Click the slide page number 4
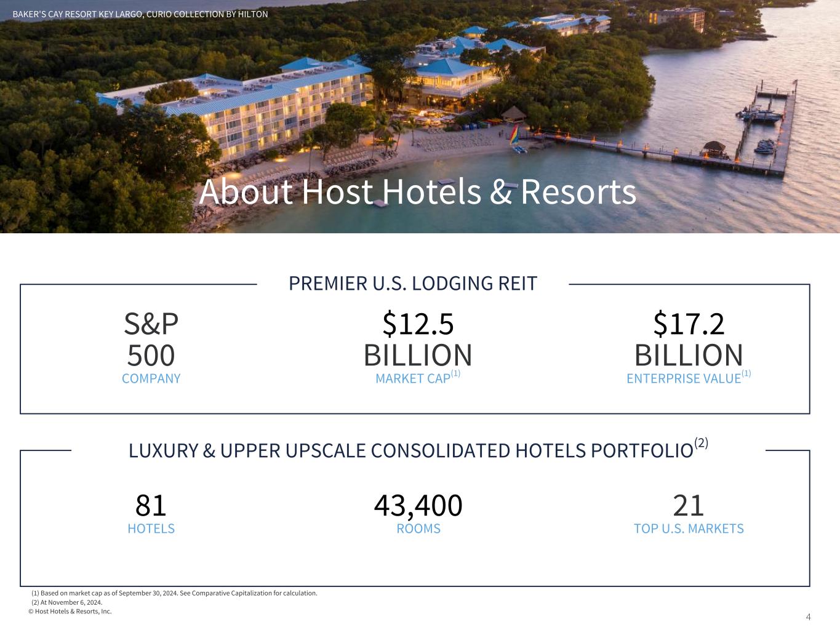The height and width of the screenshot is (630, 840). [808, 617]
